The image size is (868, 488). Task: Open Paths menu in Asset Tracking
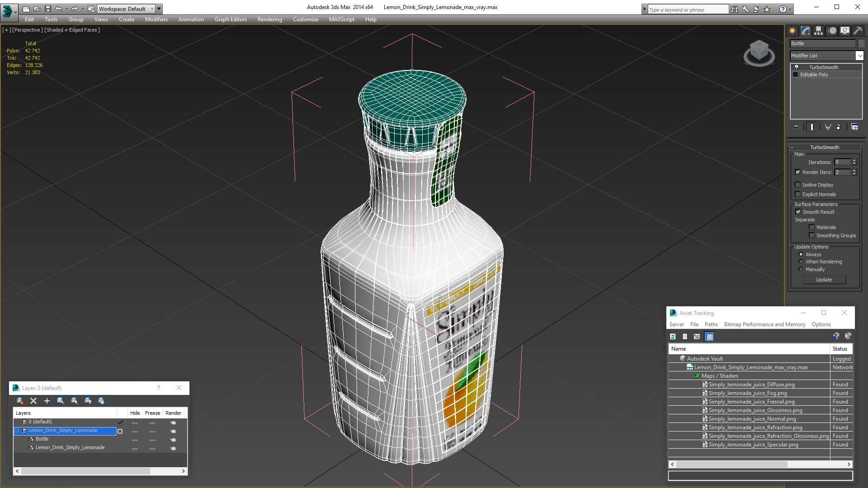click(711, 324)
